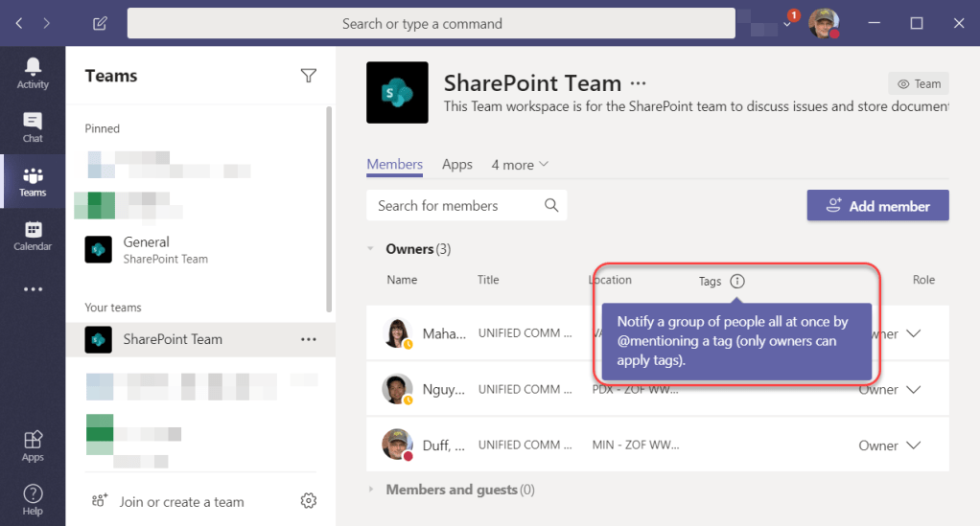Click the Pinned section label
The image size is (980, 526).
point(102,128)
